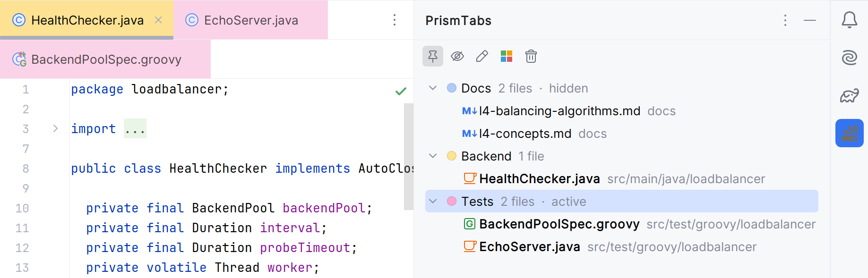Click the Java file icon of EchoServer.java
Screen dimensions: 868x278
[470, 246]
